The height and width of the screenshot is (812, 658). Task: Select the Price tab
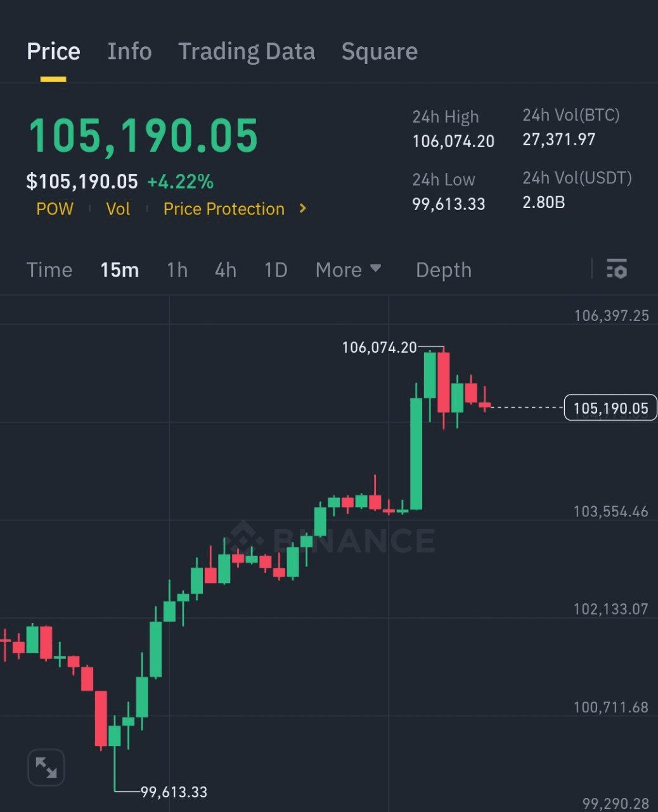point(53,51)
